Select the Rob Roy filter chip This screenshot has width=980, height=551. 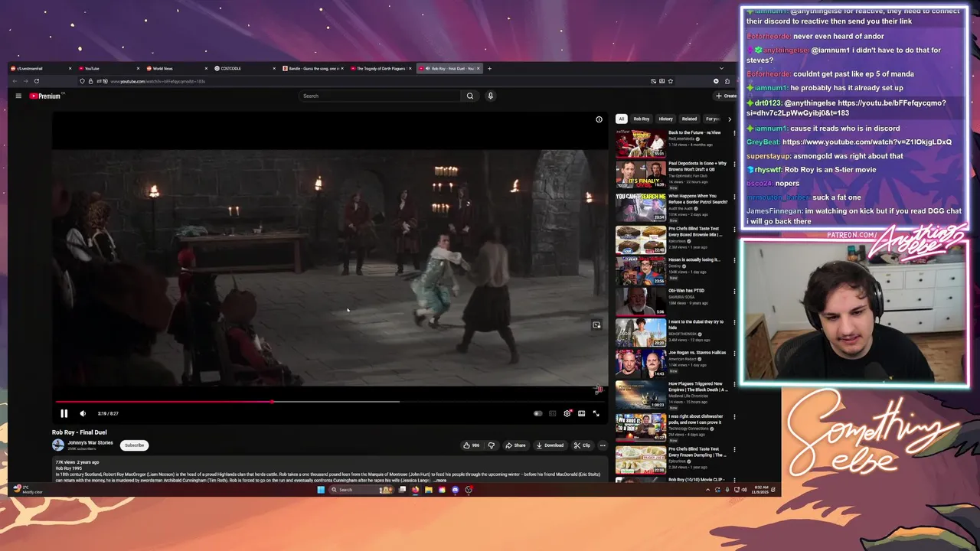click(642, 119)
